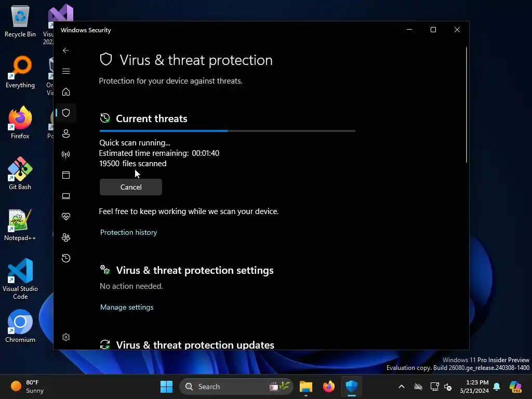This screenshot has height=399, width=532.
Task: Click the quick scan progress bar
Action: 228,130
